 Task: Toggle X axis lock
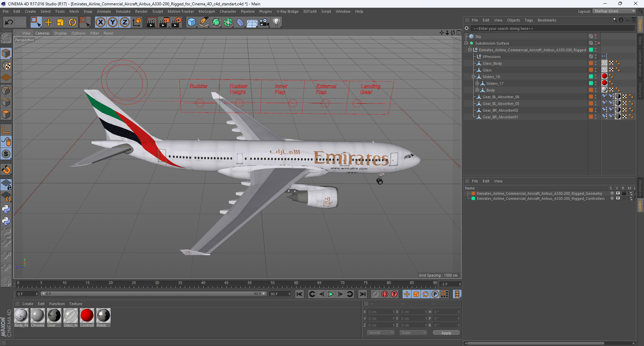100,22
